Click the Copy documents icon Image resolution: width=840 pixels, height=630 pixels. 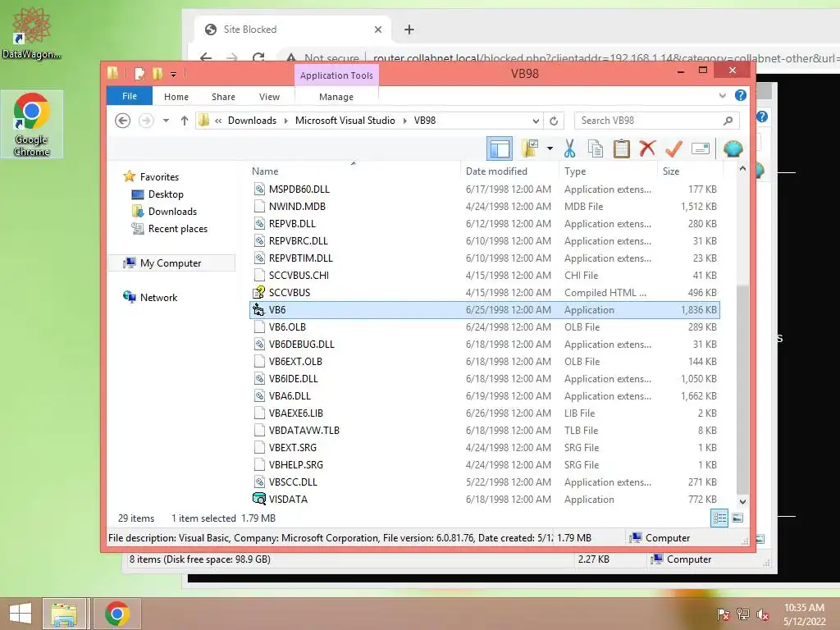pos(596,148)
